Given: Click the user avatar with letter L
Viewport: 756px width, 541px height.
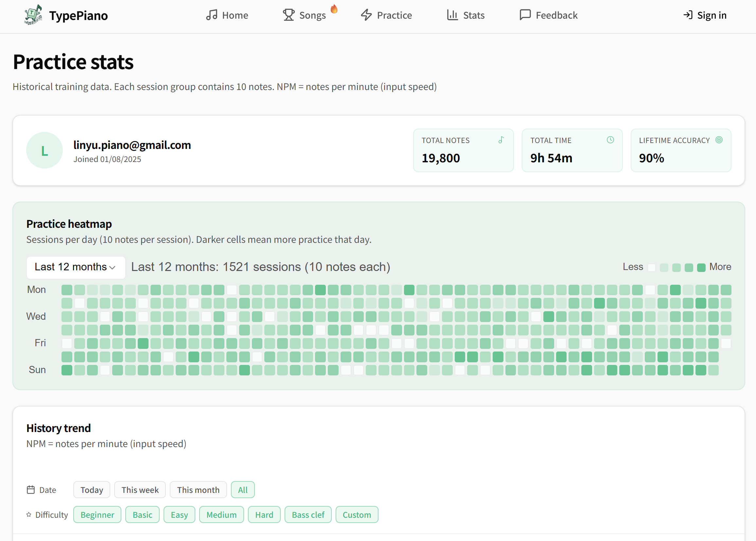Looking at the screenshot, I should 44,150.
